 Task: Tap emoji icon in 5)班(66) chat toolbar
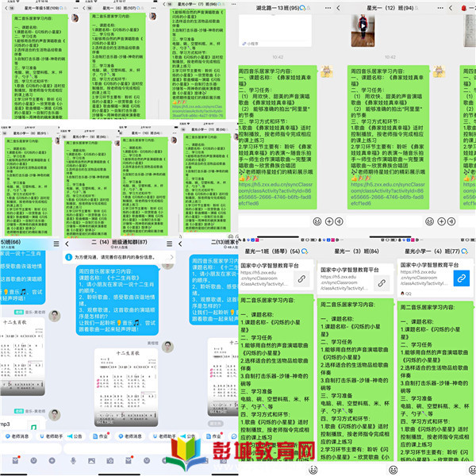[33, 460]
